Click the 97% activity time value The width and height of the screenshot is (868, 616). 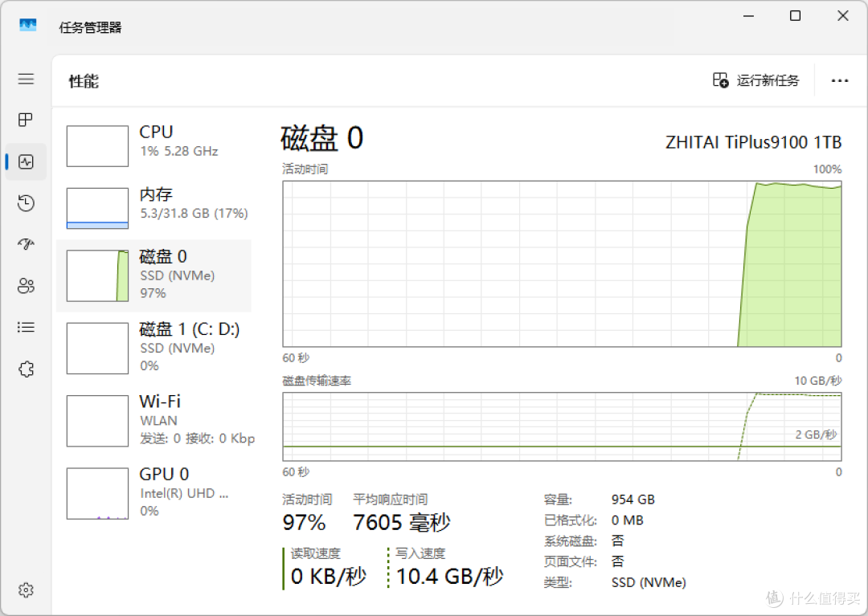[x=304, y=523]
